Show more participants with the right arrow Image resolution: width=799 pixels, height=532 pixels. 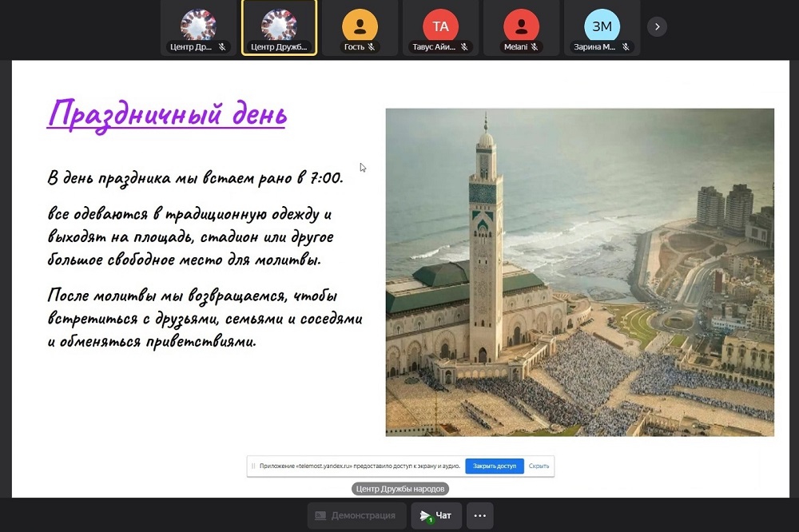657,26
